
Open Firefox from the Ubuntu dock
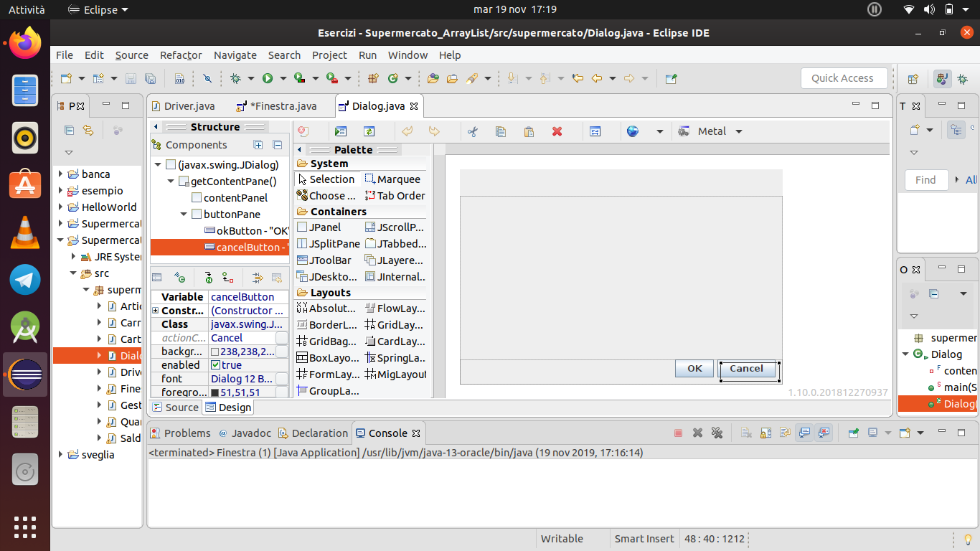(x=25, y=44)
